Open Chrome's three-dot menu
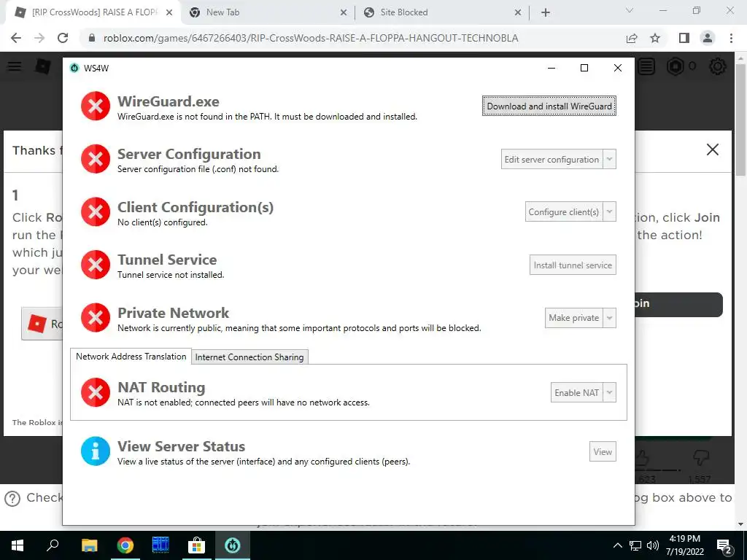747x560 pixels. tap(731, 38)
